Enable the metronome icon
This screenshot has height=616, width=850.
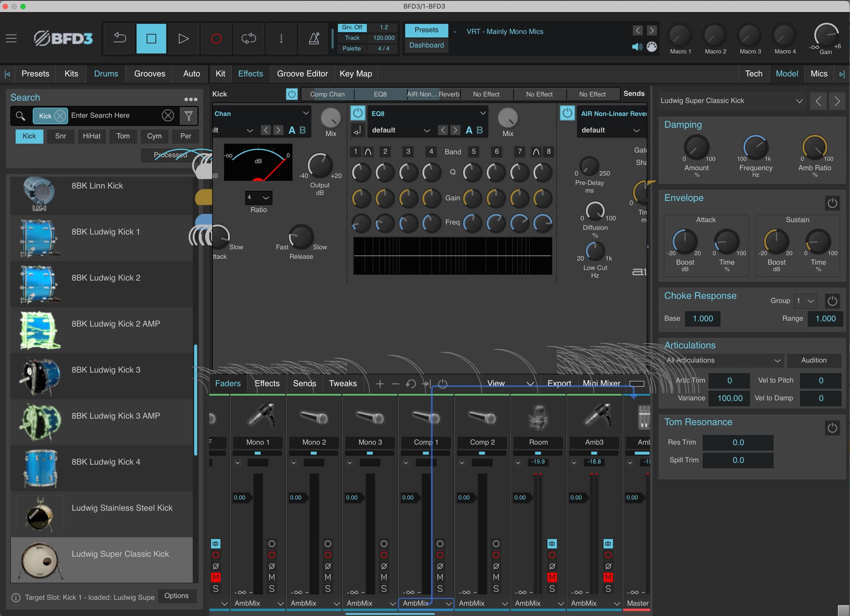point(314,38)
